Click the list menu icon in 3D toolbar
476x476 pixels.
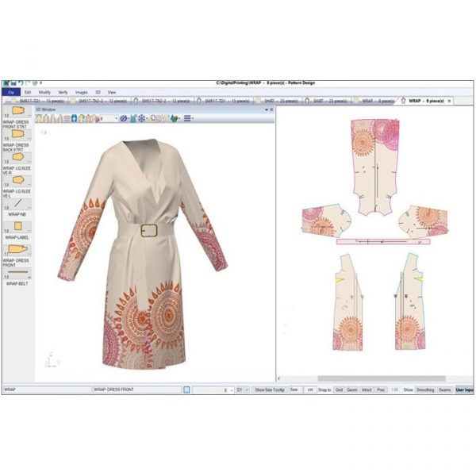pos(188,118)
